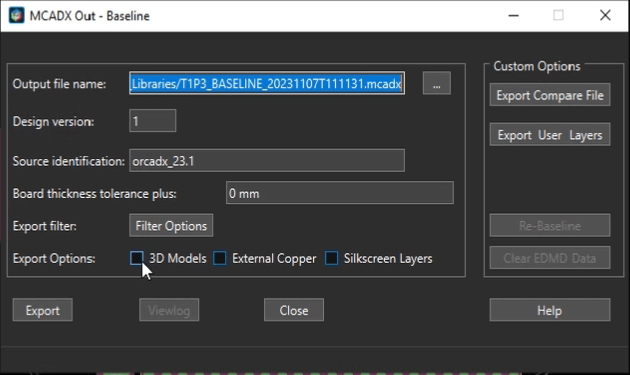Click the 'Custom Options' group title

point(537,66)
